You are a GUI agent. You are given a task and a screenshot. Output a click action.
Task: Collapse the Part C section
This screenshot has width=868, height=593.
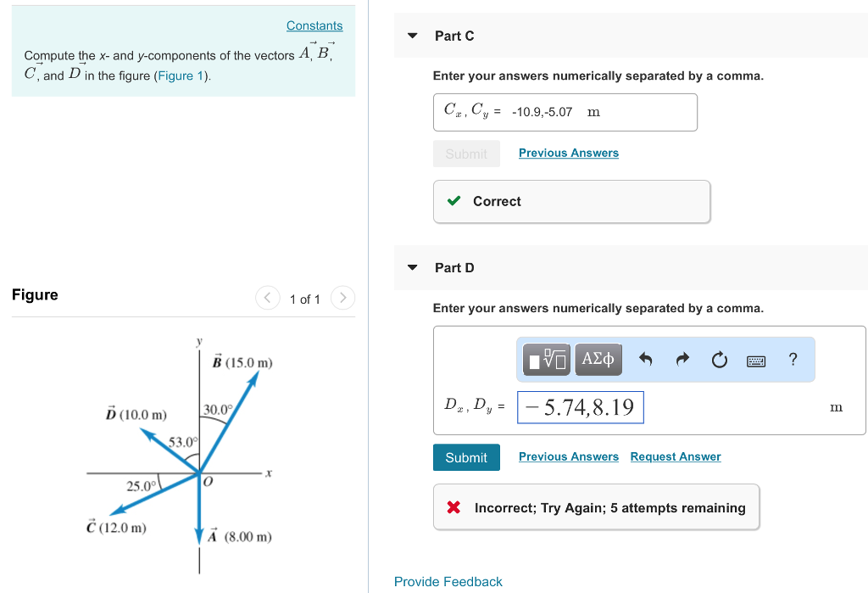tap(412, 36)
